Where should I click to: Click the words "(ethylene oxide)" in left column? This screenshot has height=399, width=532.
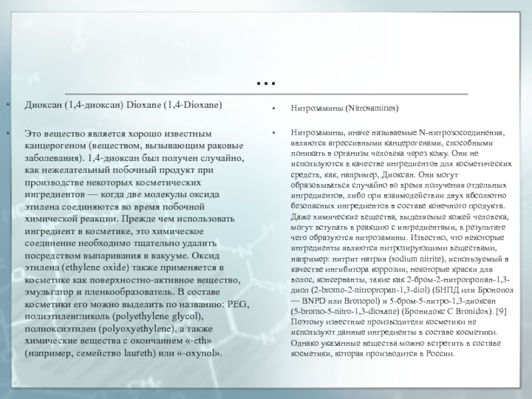96,268
